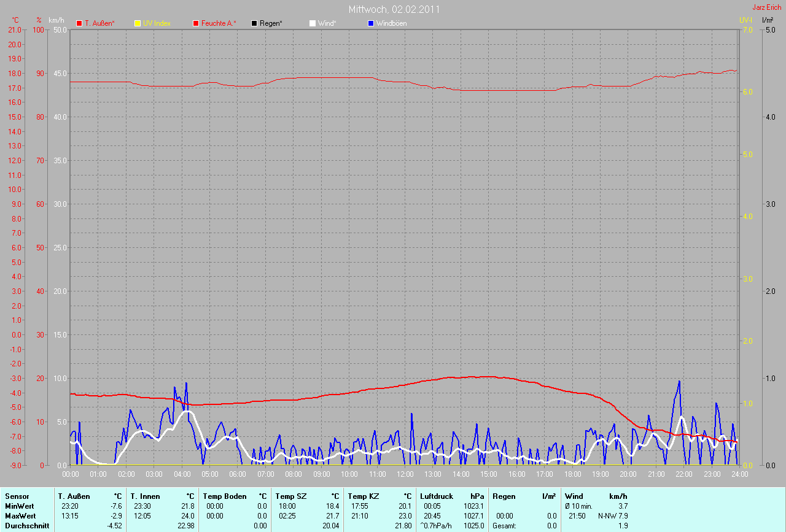Click the yellow UV Index legend square
Screen dimensions: 786x532
(138, 23)
